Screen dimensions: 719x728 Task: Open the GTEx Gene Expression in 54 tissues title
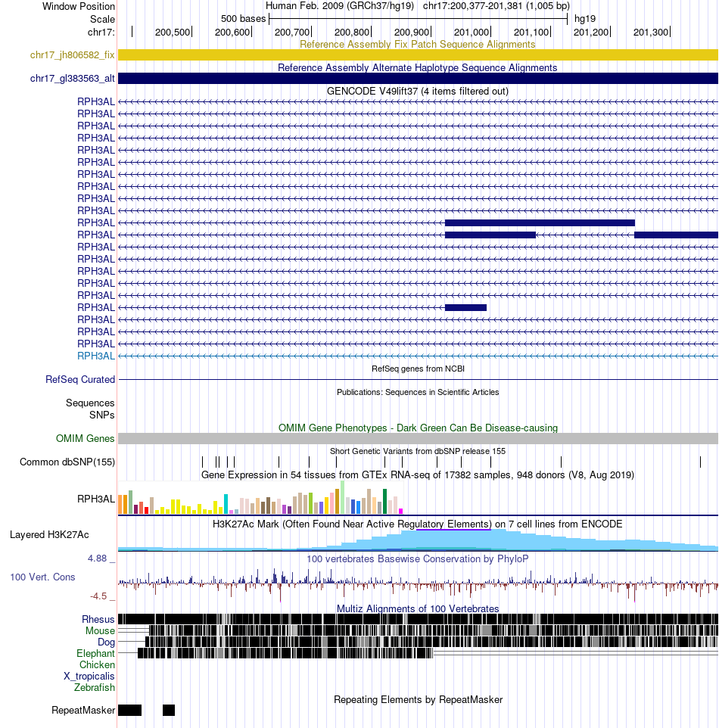[418, 475]
